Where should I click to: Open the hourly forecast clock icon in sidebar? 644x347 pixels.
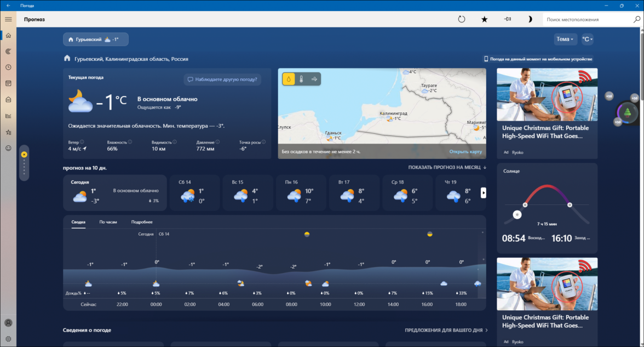pos(8,67)
